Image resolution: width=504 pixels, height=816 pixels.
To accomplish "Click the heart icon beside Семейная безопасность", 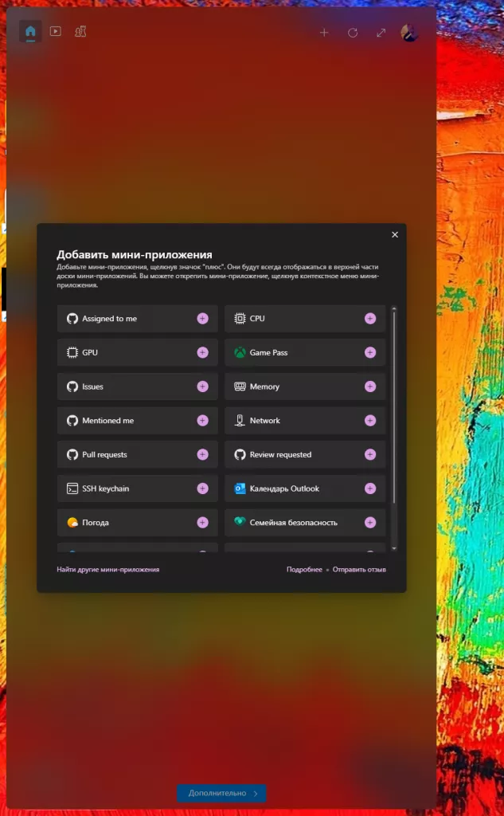I will coord(240,522).
